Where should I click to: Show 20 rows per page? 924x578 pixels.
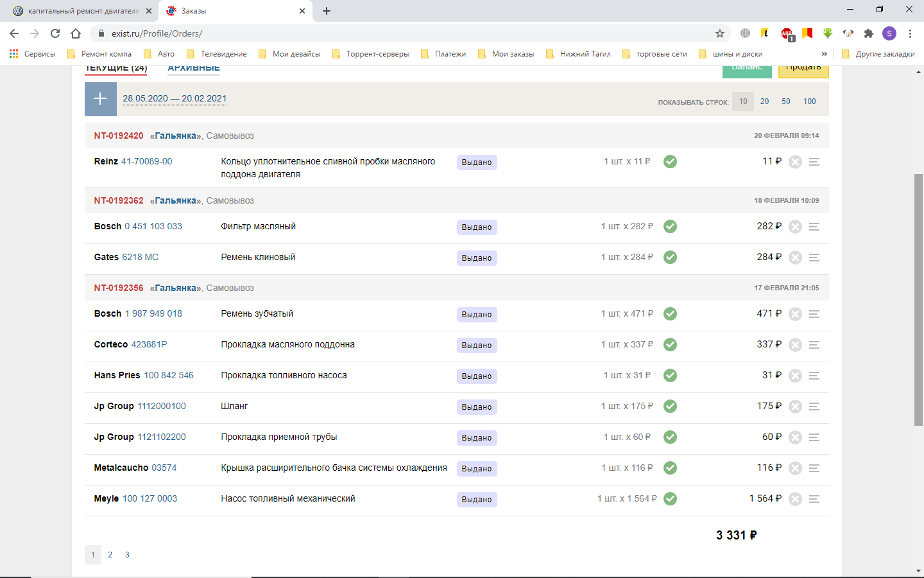764,101
